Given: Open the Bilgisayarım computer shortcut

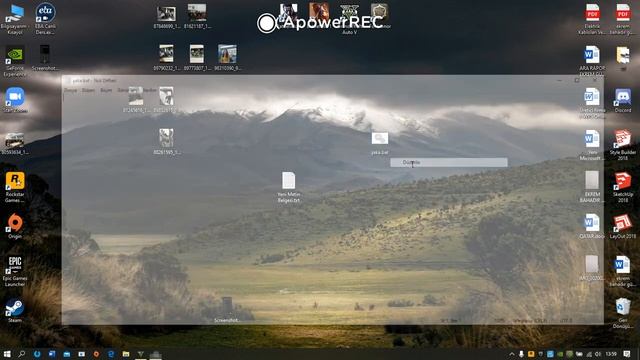Looking at the screenshot, I should [x=15, y=18].
